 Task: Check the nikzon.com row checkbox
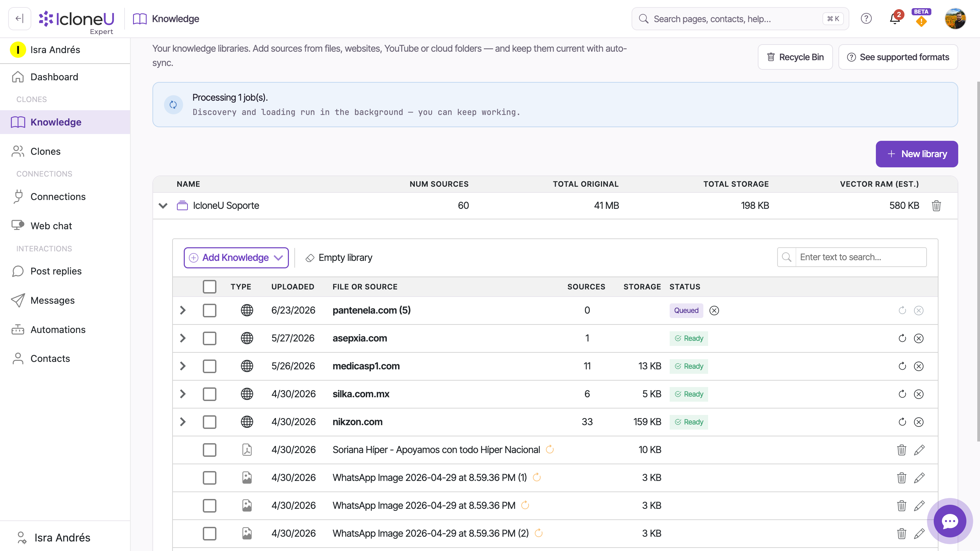click(x=209, y=422)
